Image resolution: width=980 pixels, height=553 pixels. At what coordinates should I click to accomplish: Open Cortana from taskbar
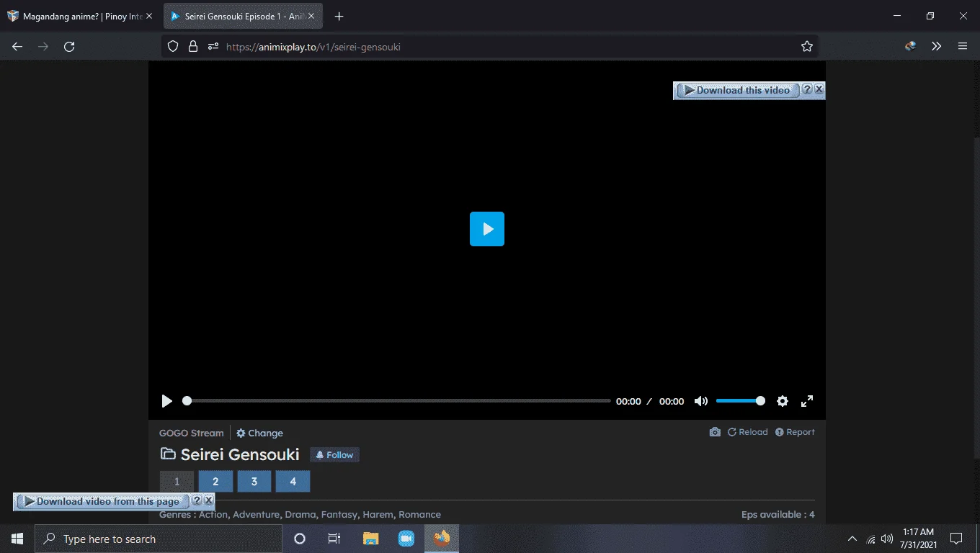click(x=300, y=539)
